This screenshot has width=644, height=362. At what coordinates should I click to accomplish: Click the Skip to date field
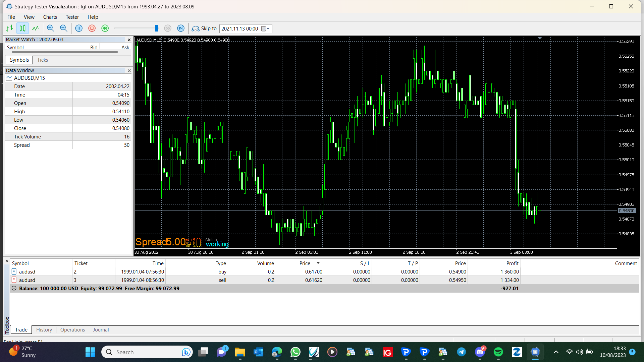click(240, 29)
